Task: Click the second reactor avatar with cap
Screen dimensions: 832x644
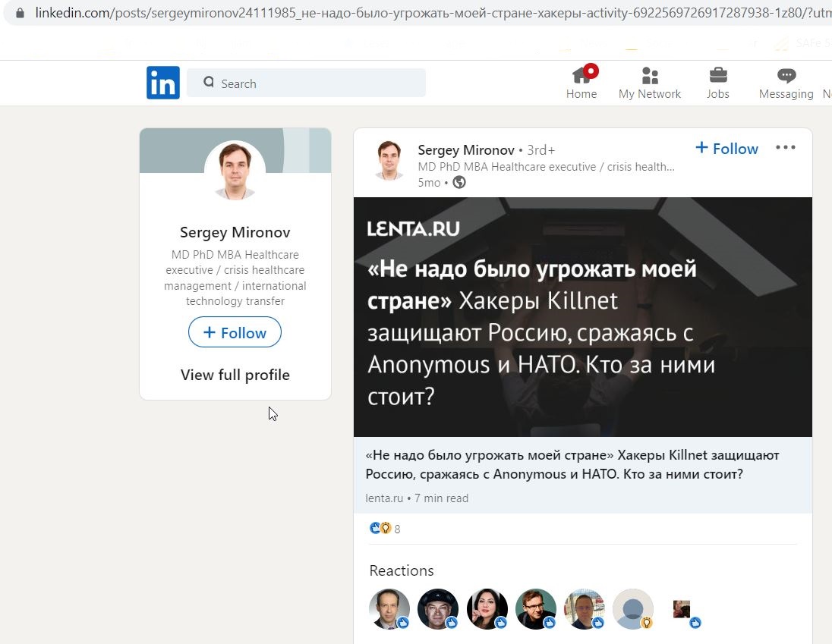Action: pyautogui.click(x=438, y=609)
